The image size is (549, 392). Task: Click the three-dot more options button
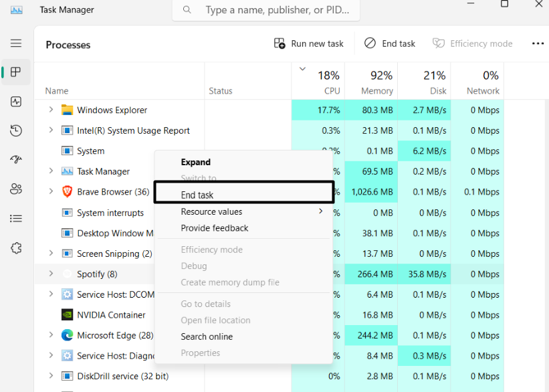538,43
